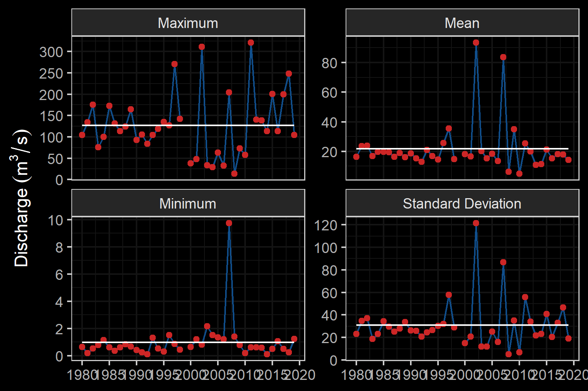This screenshot has height=391, width=588.
Task: Select the 250 tick label in Maximum panel
Action: click(x=51, y=73)
